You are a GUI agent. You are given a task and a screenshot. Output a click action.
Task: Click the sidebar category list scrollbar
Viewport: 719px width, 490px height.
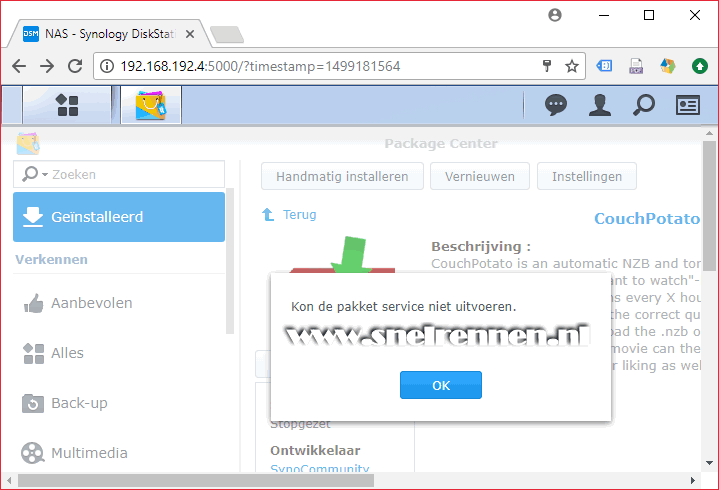coord(230,261)
